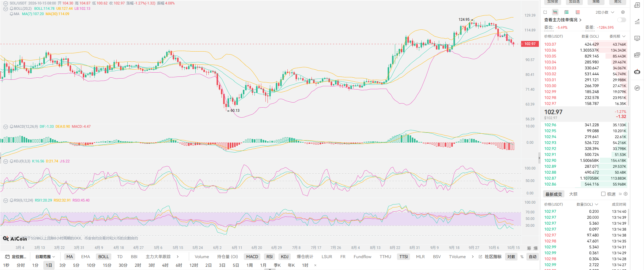Open the bar chart panel sidebar icon
This screenshot has width=644, height=270.
[x=637, y=38]
